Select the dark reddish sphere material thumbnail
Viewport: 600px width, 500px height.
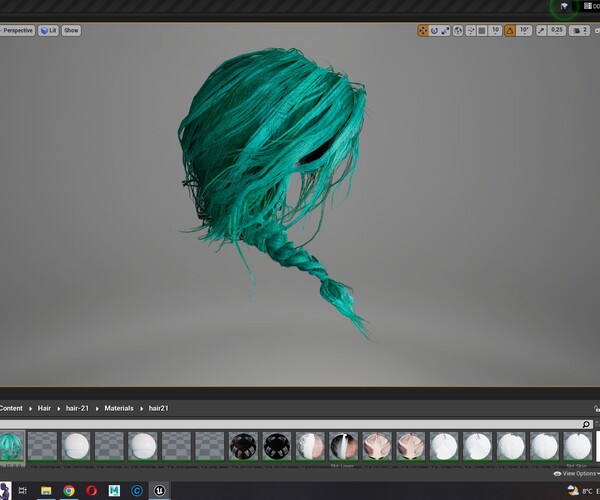point(243,446)
